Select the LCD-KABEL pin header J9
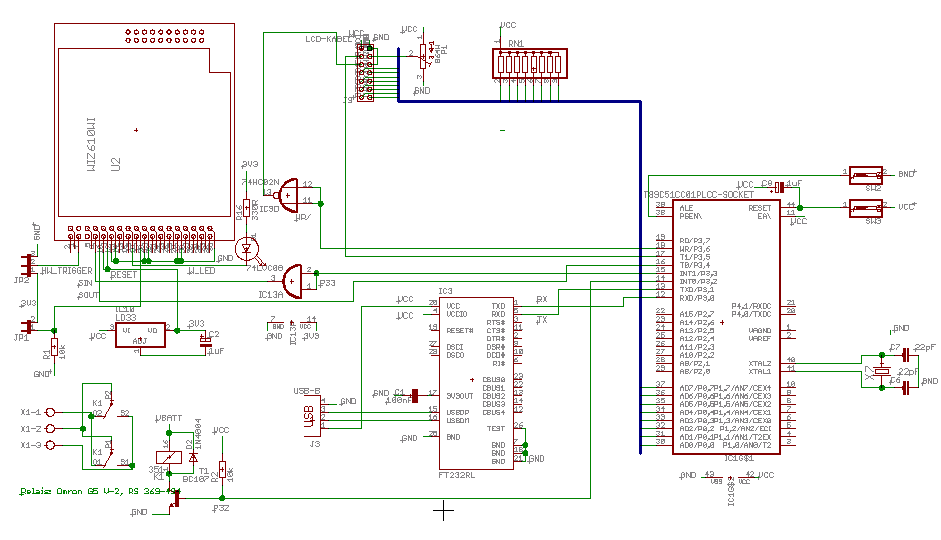Viewport: 941px width, 540px height. pyautogui.click(x=365, y=72)
